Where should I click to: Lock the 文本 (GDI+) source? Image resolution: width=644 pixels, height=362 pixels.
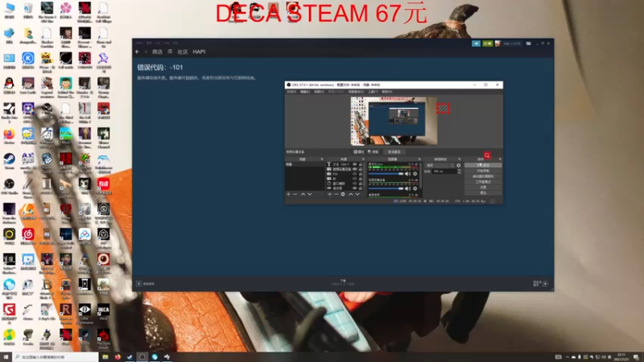pos(361,164)
